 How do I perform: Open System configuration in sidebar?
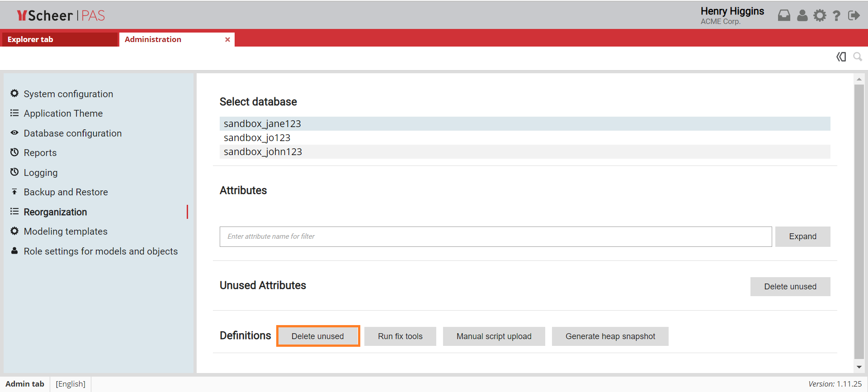[x=68, y=94]
